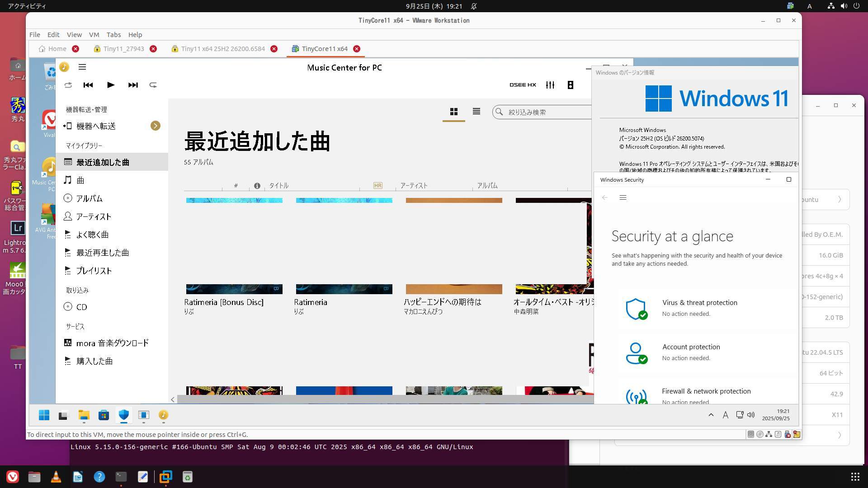Toggle shuffle playback icon
868x488 pixels.
(68, 85)
